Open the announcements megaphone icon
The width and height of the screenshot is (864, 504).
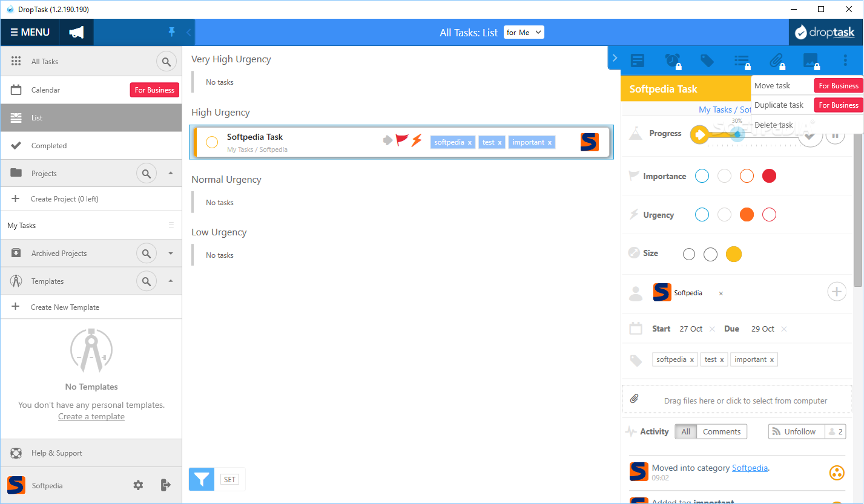[x=76, y=33]
